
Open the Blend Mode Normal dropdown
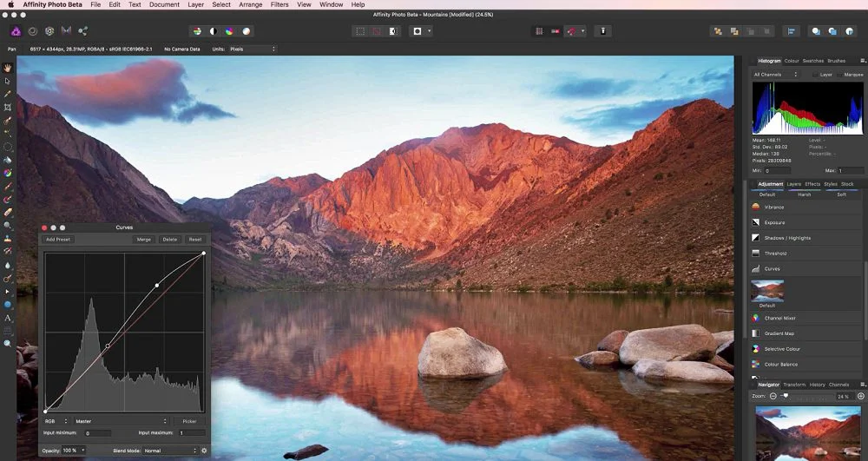[170, 451]
